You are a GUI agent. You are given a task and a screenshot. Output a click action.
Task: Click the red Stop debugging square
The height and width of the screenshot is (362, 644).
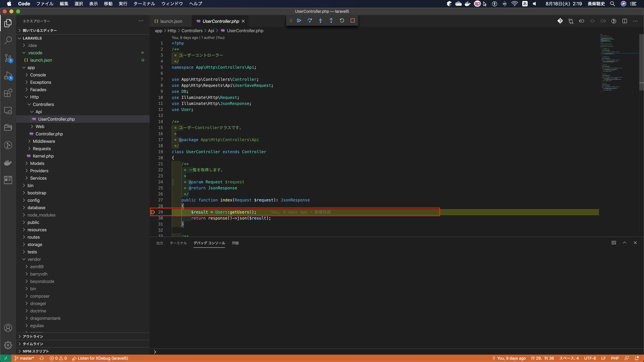point(353,20)
